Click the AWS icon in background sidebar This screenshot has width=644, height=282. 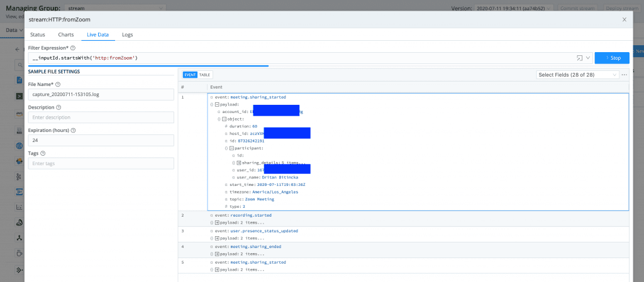click(x=19, y=114)
